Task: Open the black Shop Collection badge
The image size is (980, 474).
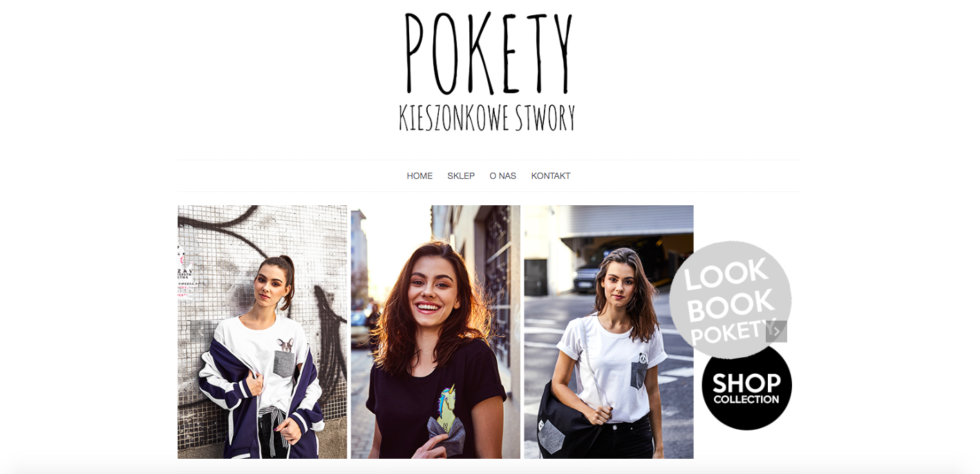Action: (x=746, y=387)
